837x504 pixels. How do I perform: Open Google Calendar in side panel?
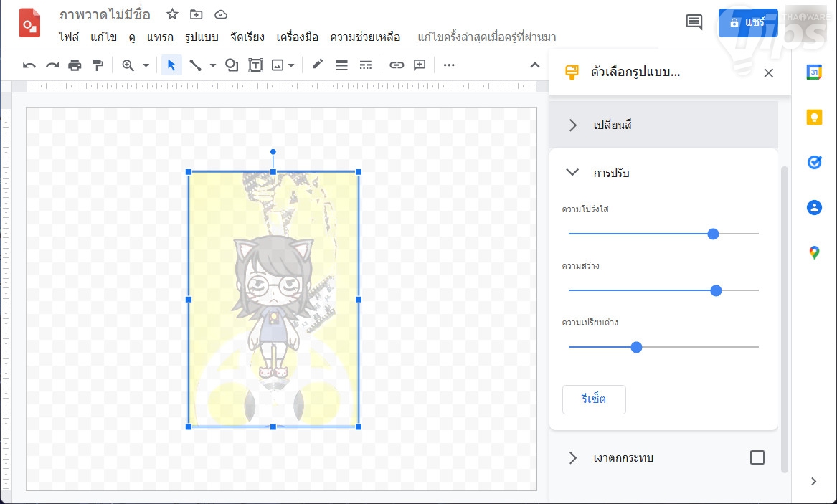pyautogui.click(x=814, y=72)
